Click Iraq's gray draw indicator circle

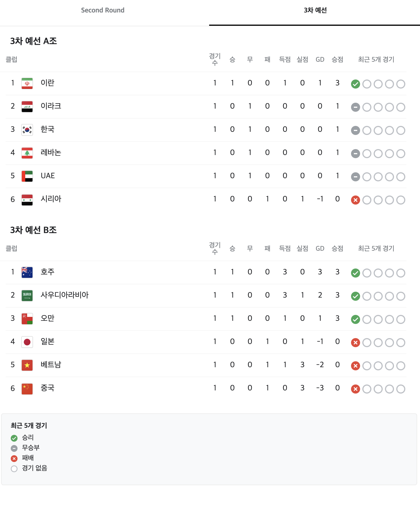pos(355,107)
